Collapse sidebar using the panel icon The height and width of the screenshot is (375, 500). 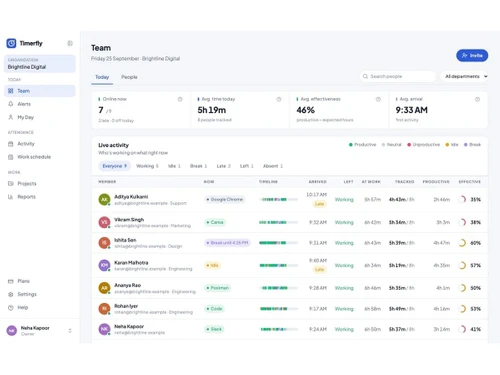[70, 43]
